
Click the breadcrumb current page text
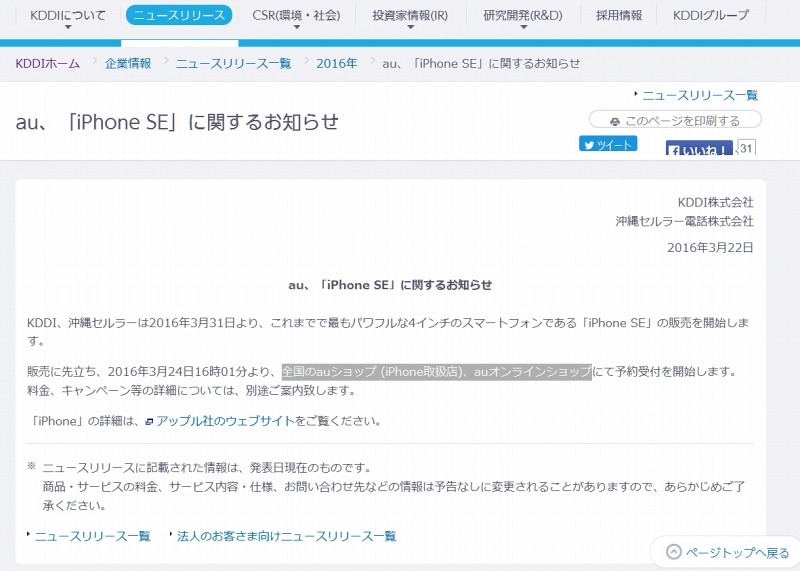[481, 64]
